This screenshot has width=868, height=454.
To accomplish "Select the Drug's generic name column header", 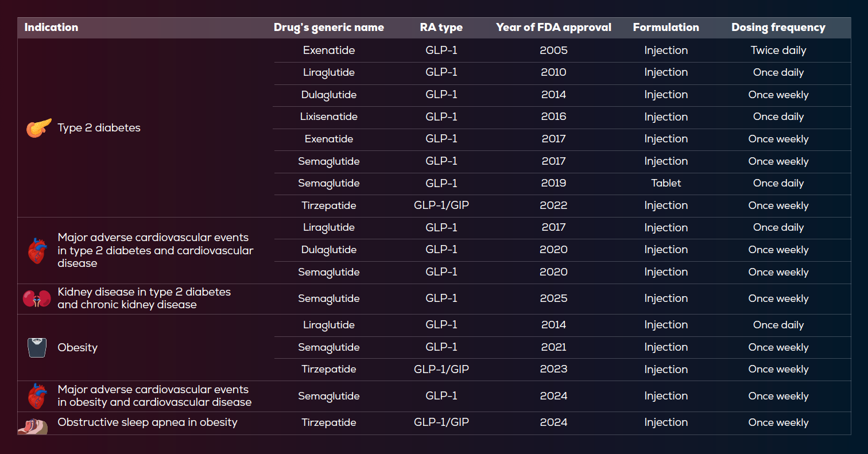I will point(329,28).
